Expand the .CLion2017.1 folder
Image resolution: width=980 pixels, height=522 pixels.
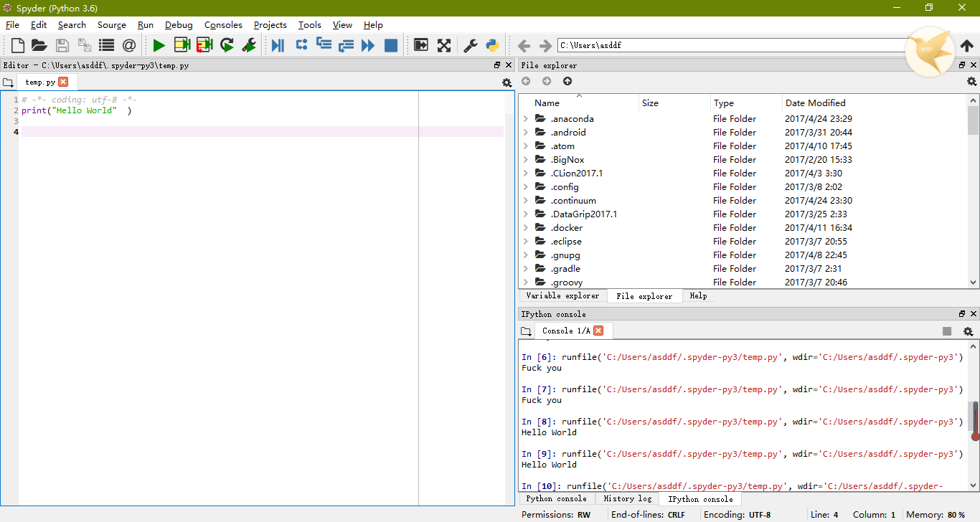(525, 174)
